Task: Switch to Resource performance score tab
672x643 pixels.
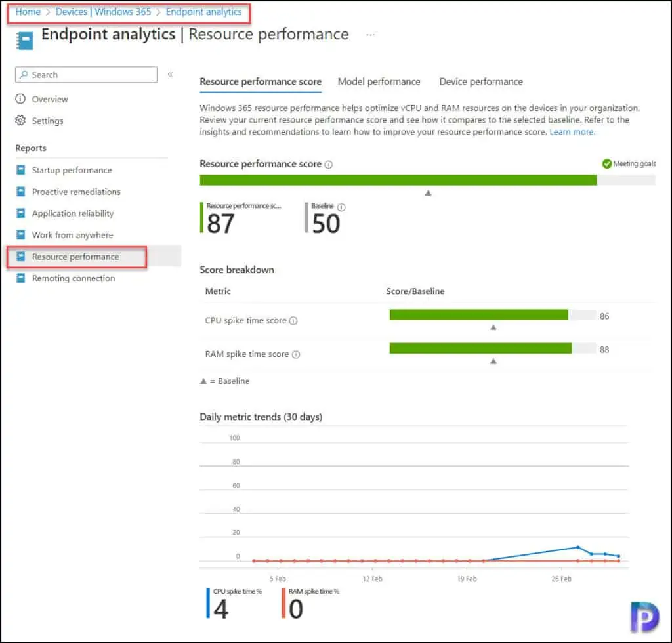Action: coord(261,81)
